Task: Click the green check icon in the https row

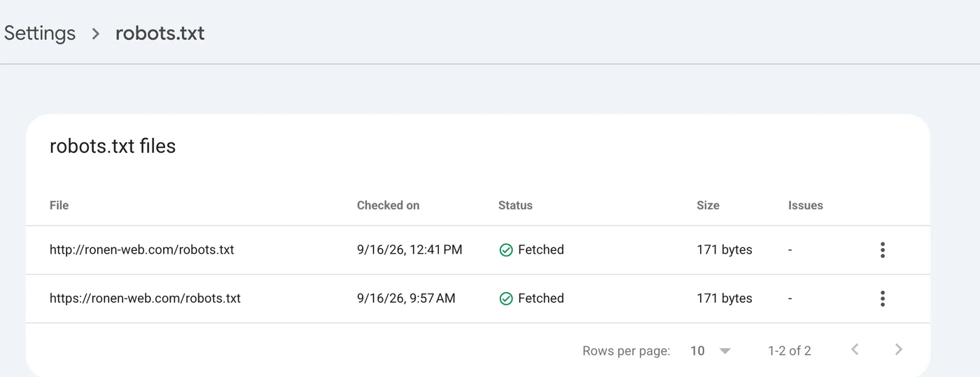Action: [506, 299]
